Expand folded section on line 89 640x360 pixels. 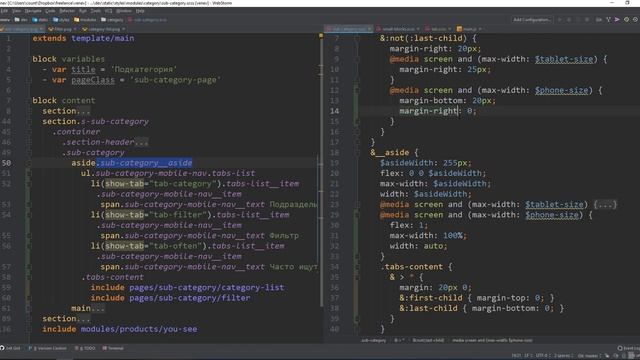tap(84, 318)
